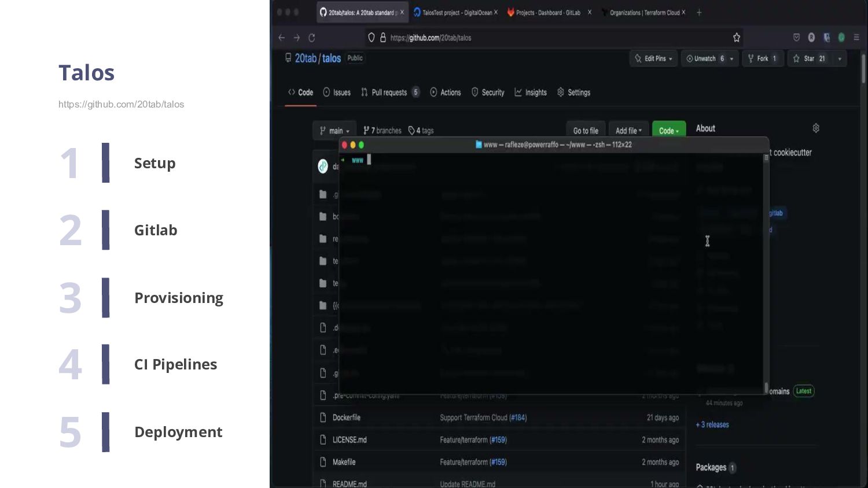This screenshot has height=488, width=868.
Task: Open the 20tab organization link
Action: click(306, 58)
